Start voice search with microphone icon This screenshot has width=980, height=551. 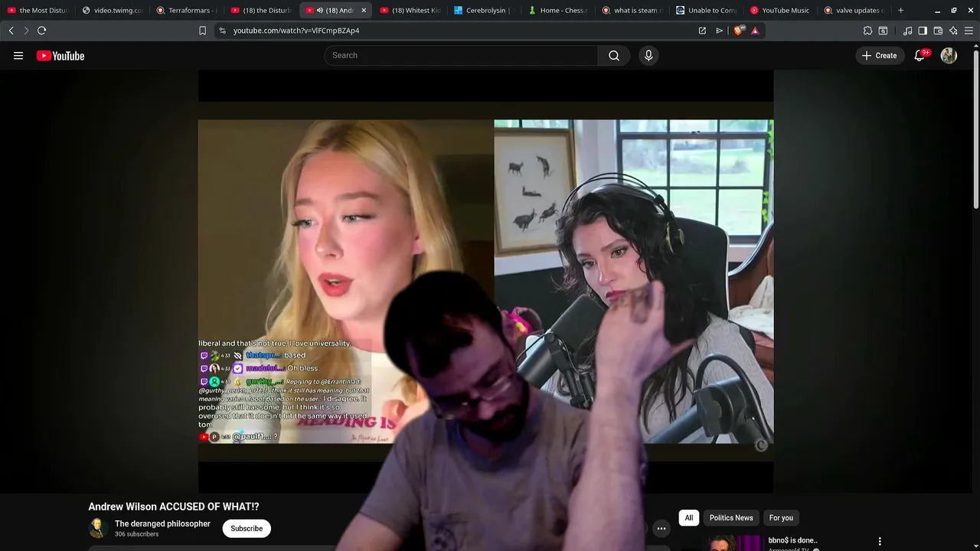tap(648, 56)
